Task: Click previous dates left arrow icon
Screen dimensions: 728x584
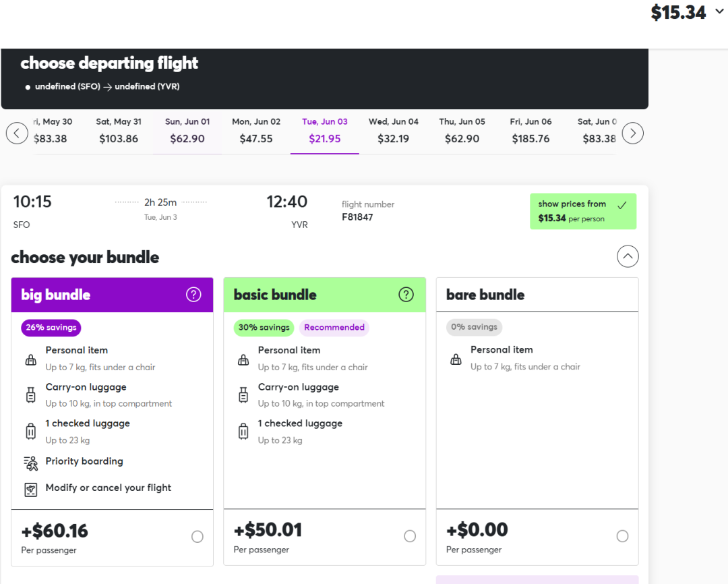Action: tap(17, 133)
